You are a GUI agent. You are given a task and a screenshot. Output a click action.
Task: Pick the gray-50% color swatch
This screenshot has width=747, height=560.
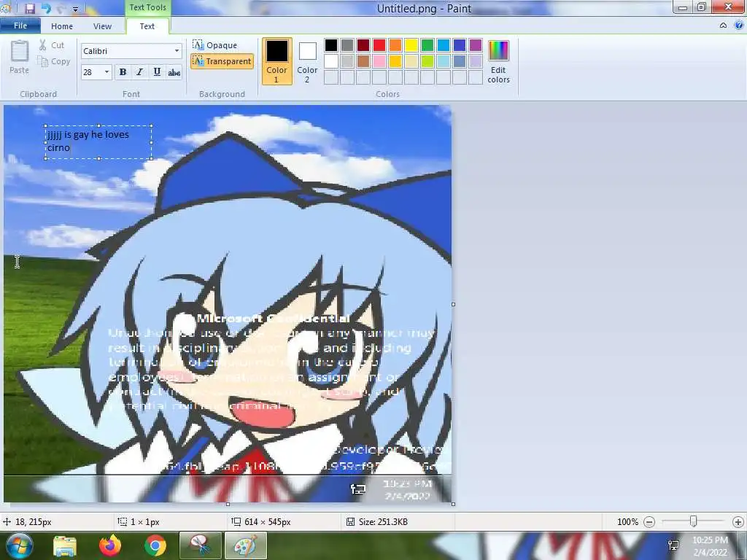tap(347, 45)
